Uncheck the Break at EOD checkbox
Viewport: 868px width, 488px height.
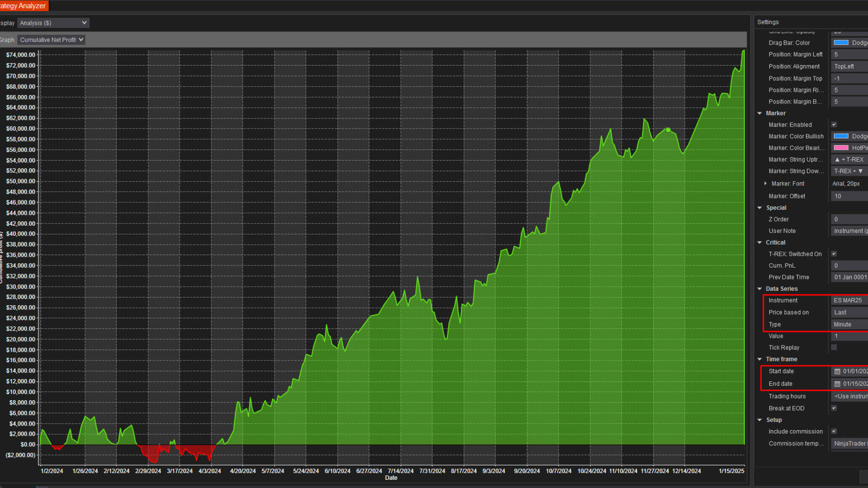[x=834, y=408]
